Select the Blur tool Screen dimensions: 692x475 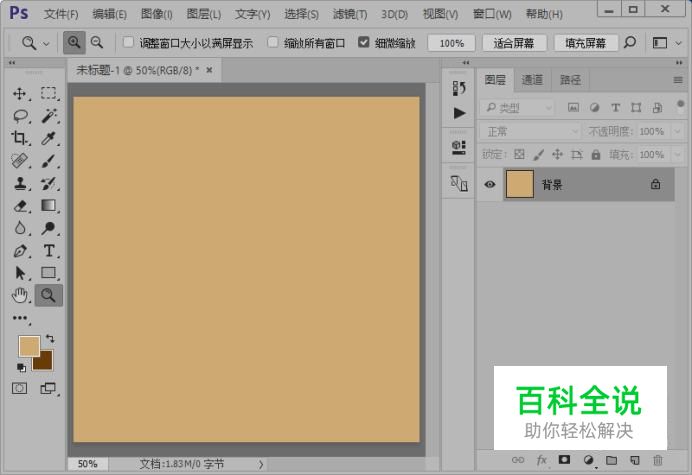pos(20,228)
